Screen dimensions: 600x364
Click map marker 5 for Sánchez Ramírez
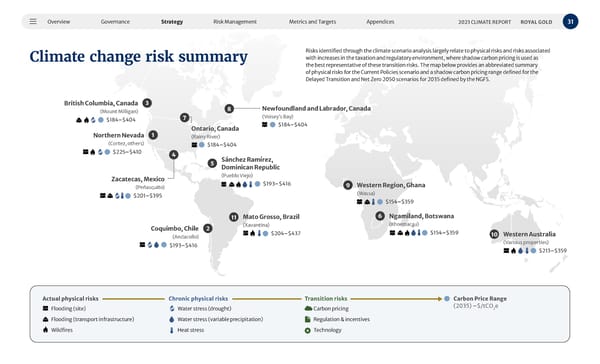click(212, 163)
